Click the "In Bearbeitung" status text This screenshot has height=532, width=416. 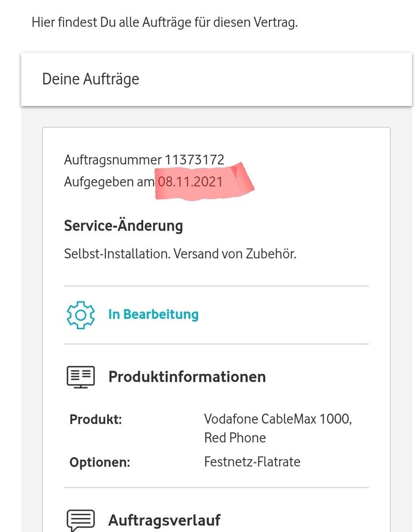tap(153, 315)
